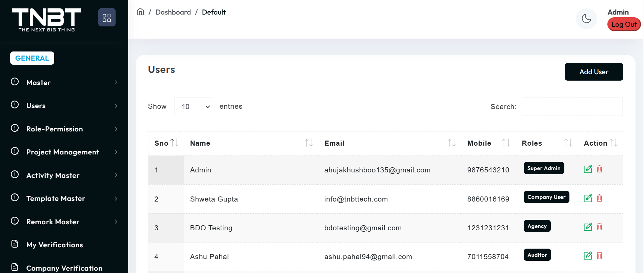Click the Search input field

click(x=572, y=107)
